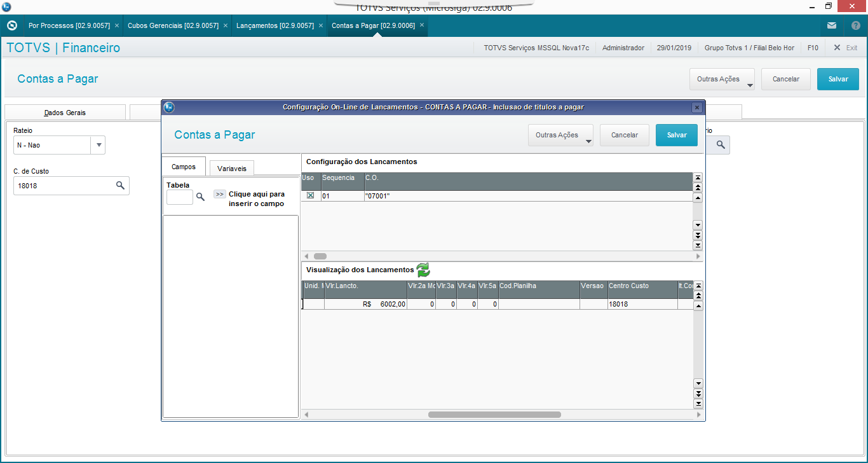Image resolution: width=868 pixels, height=463 pixels.
Task: Click the refresh icon beside Visualização dos Lancamentos
Action: click(423, 270)
